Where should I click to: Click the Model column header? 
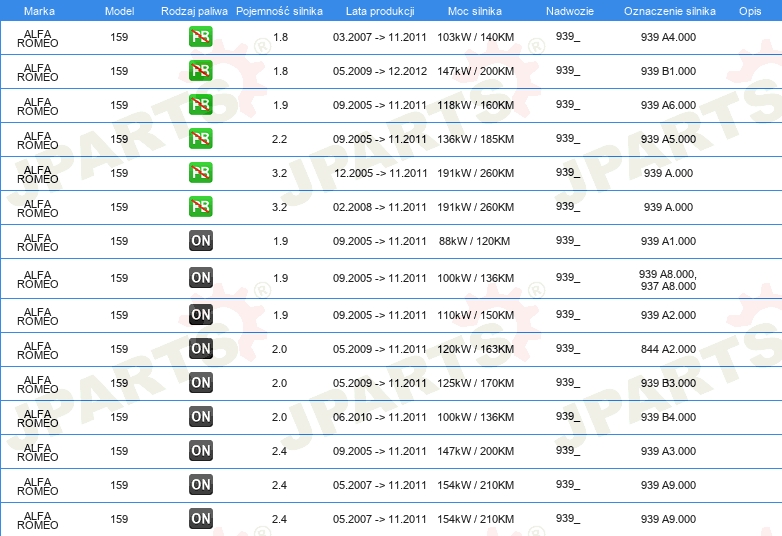[x=119, y=11]
